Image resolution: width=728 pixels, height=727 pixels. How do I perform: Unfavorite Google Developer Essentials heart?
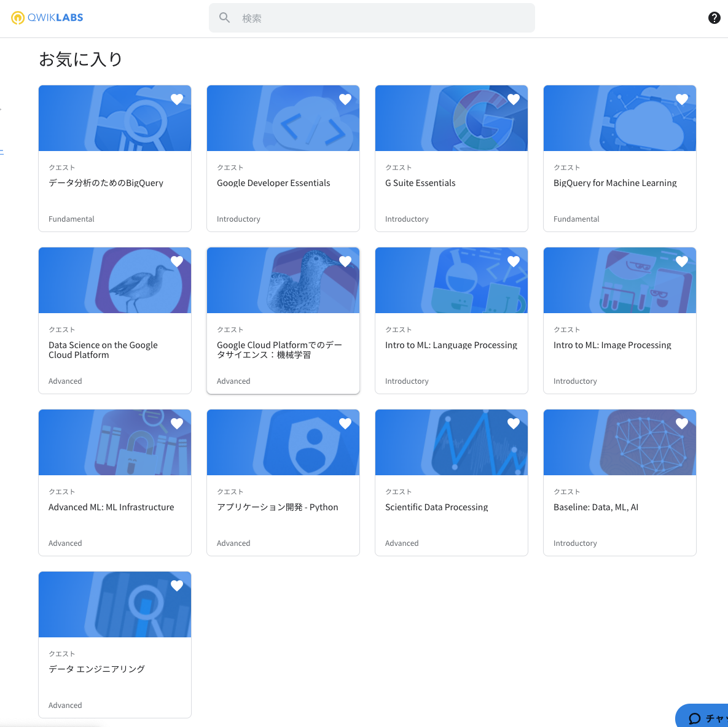345,99
